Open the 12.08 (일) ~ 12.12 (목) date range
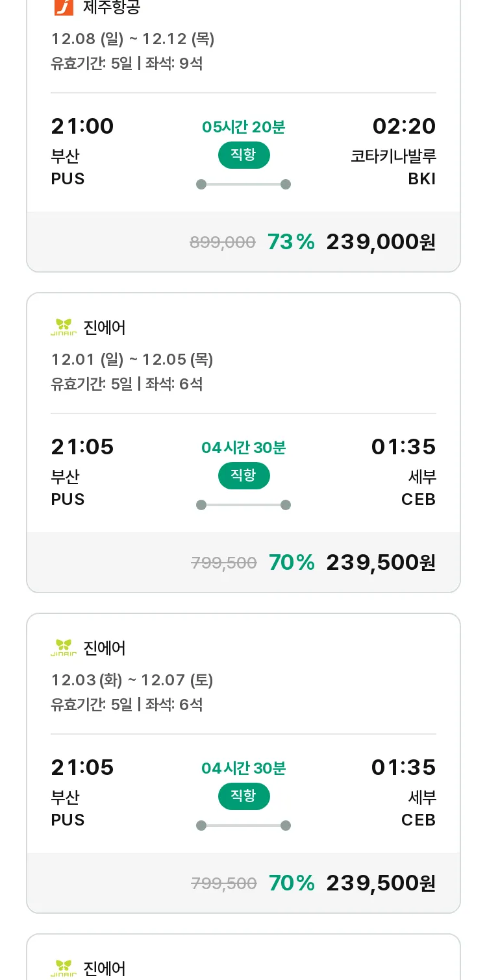 tap(133, 39)
